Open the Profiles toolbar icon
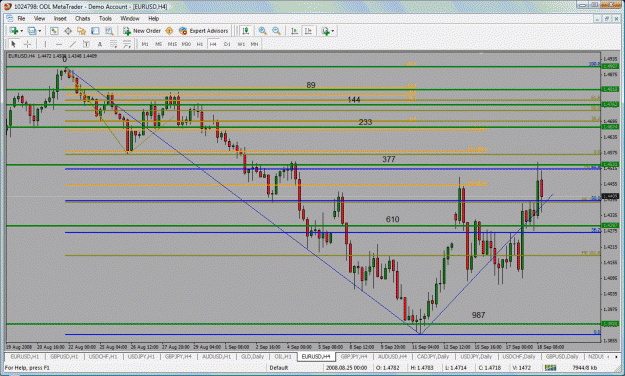This screenshot has height=376, width=625. click(32, 31)
